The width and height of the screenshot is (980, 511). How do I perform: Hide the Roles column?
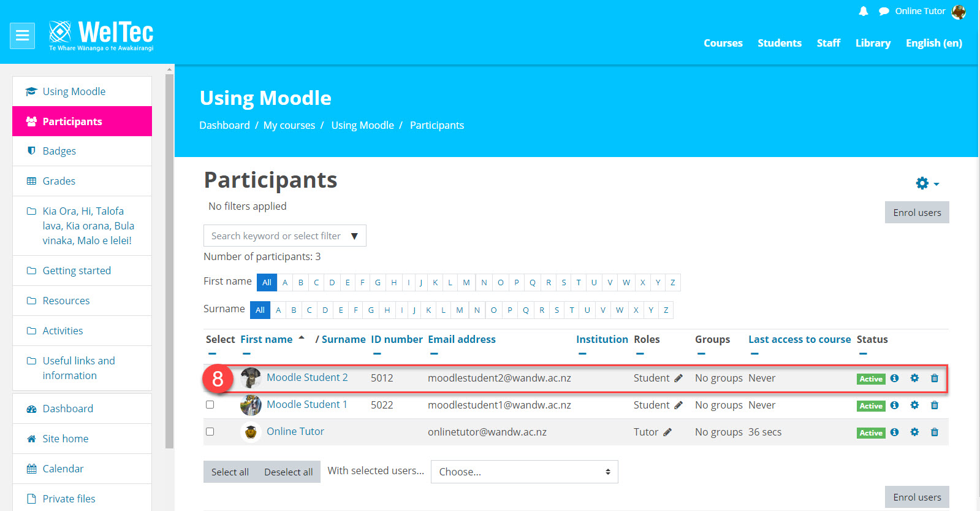pyautogui.click(x=640, y=354)
